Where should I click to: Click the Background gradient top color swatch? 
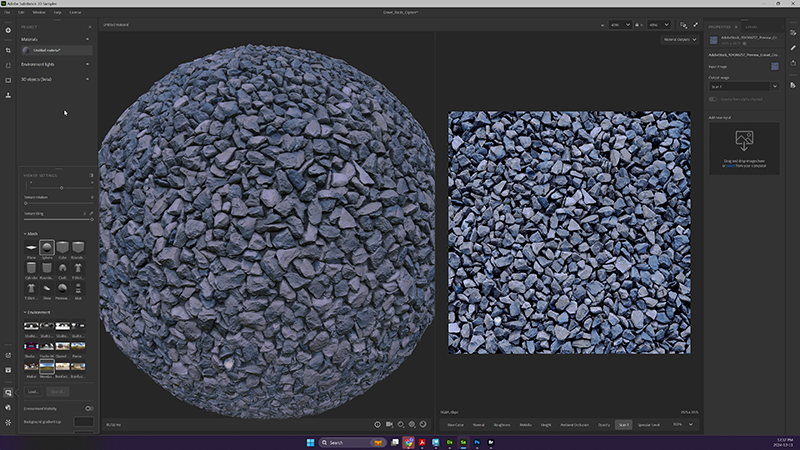[x=84, y=422]
